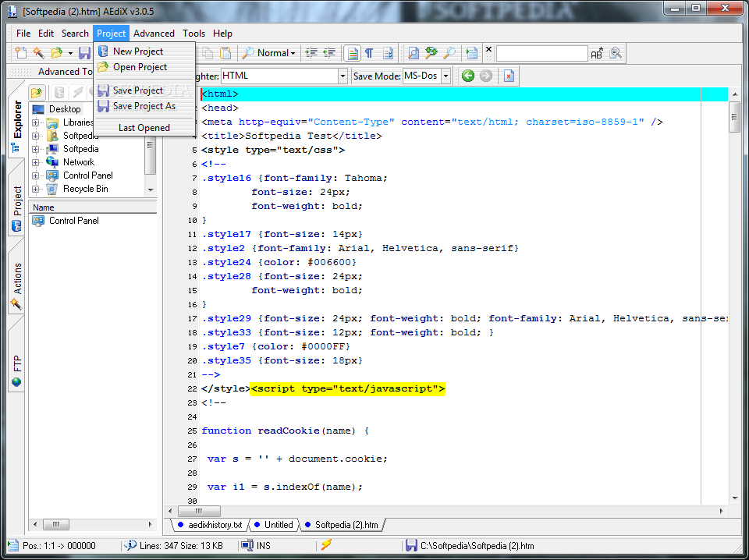This screenshot has width=749, height=560.
Task: Select New Project from Project menu
Action: 145,51
